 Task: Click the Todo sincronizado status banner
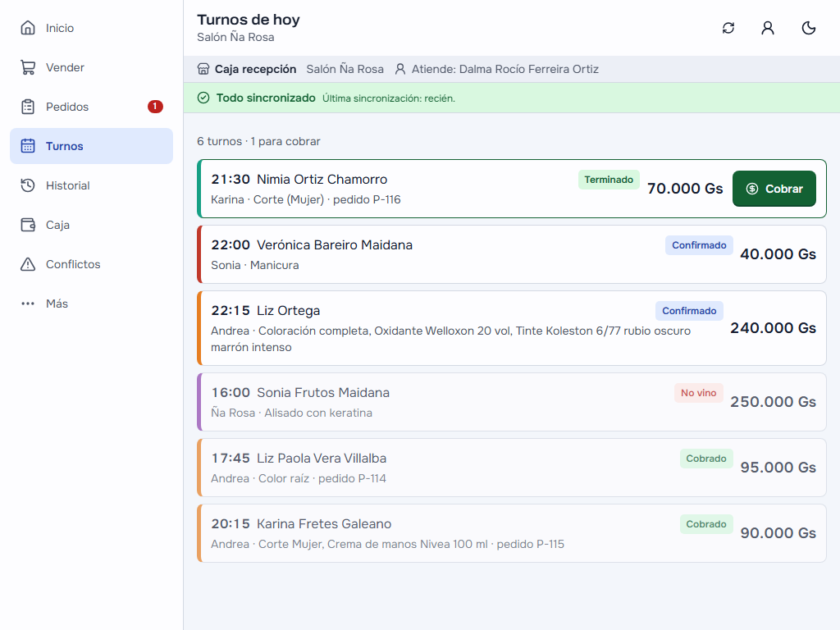(512, 98)
